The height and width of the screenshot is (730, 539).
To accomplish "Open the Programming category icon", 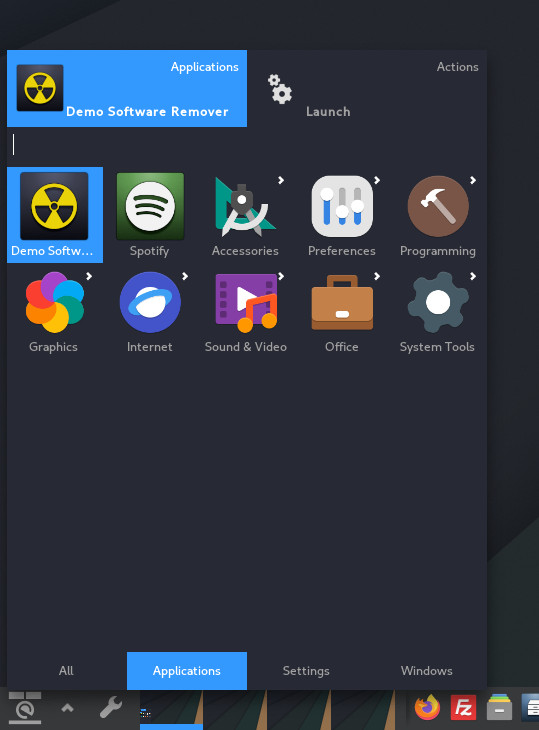I will pos(438,206).
